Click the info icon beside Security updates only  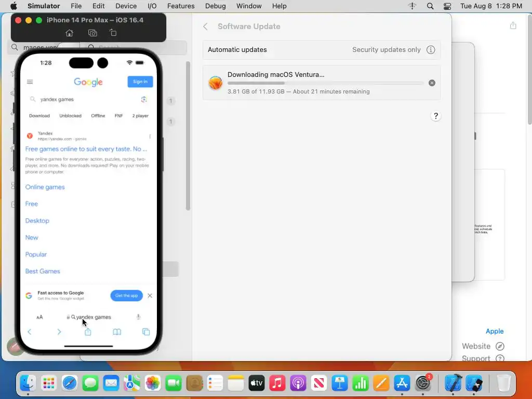[431, 50]
